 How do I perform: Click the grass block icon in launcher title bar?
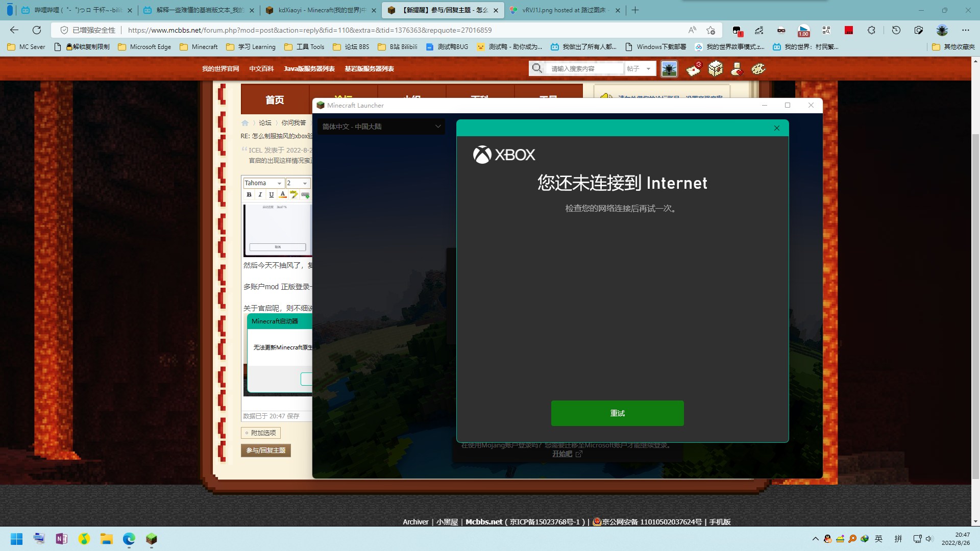tap(321, 105)
